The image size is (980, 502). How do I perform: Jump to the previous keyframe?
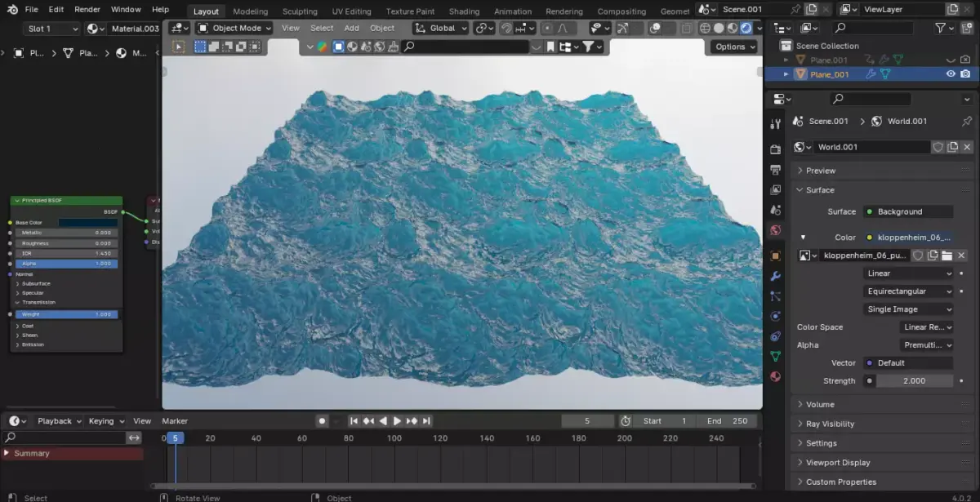pyautogui.click(x=368, y=421)
